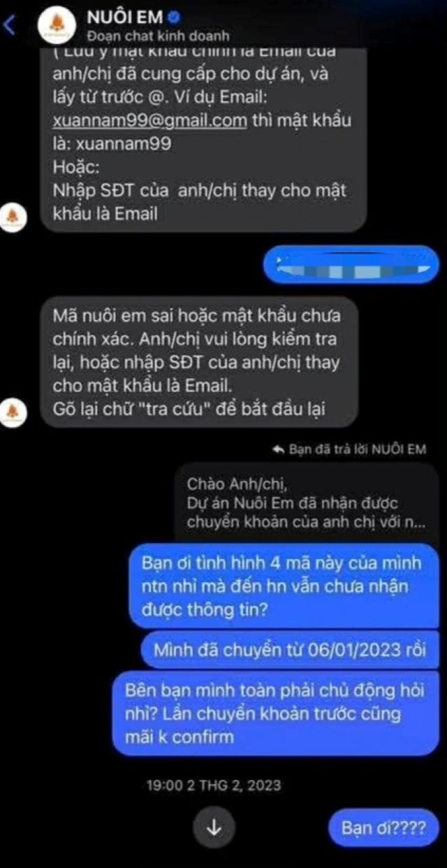Tap 'Đoạn chat kinh doanh' subtitle
Image resolution: width=447 pixels, height=868 pixels.
(158, 35)
